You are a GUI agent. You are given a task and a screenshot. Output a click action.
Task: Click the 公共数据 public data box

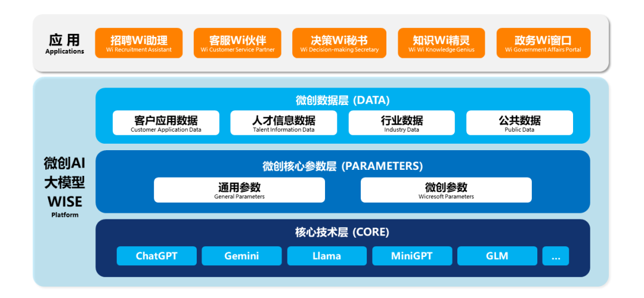(x=519, y=123)
